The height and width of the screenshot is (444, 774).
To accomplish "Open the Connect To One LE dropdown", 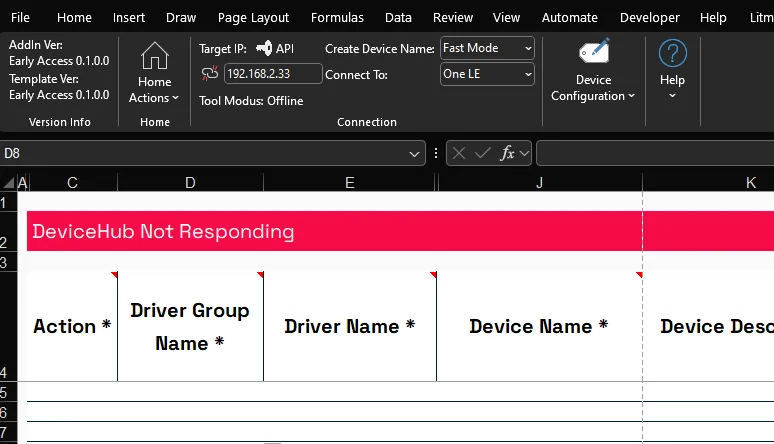I will pos(487,74).
